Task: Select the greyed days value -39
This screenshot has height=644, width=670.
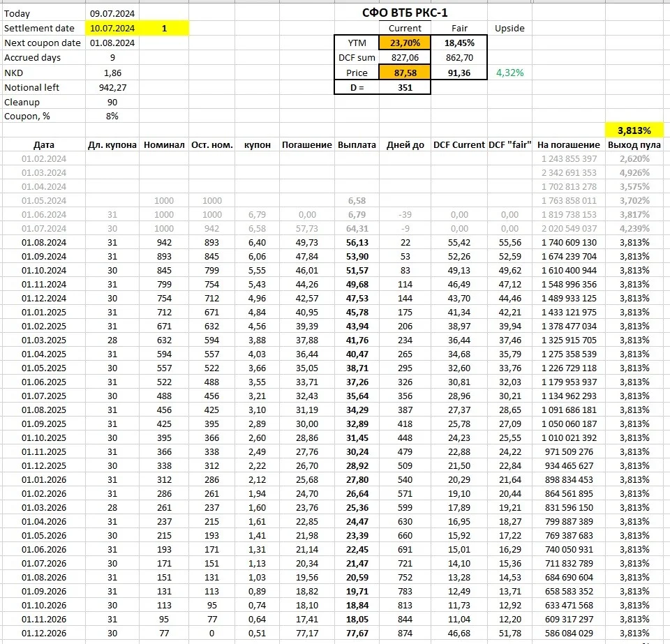Action: pos(405,215)
